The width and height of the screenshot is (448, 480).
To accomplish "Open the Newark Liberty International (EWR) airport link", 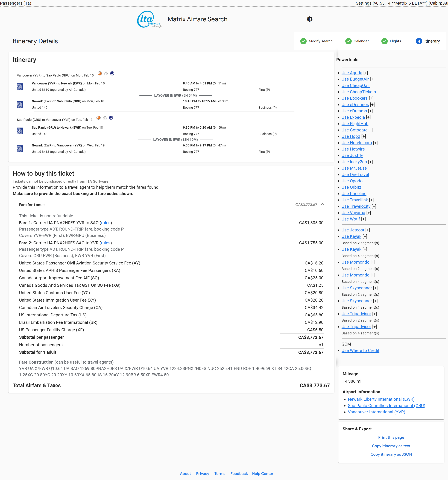I will 381,399.
